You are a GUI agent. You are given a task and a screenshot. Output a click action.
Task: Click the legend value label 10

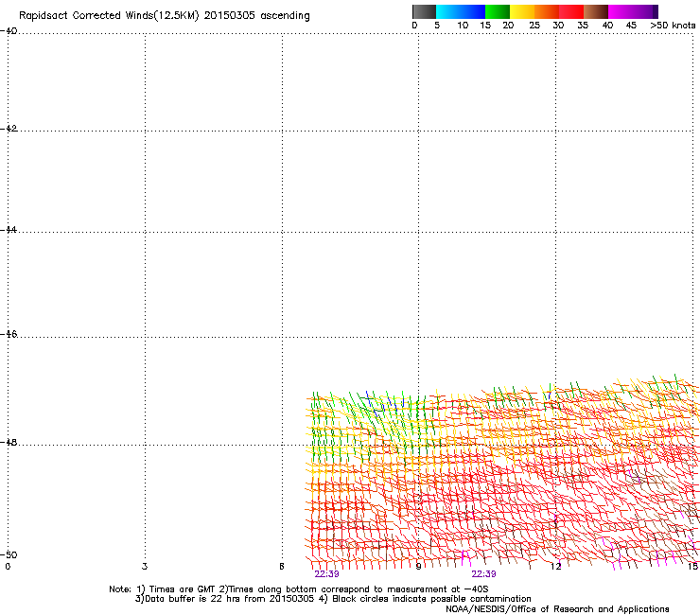coord(463,26)
